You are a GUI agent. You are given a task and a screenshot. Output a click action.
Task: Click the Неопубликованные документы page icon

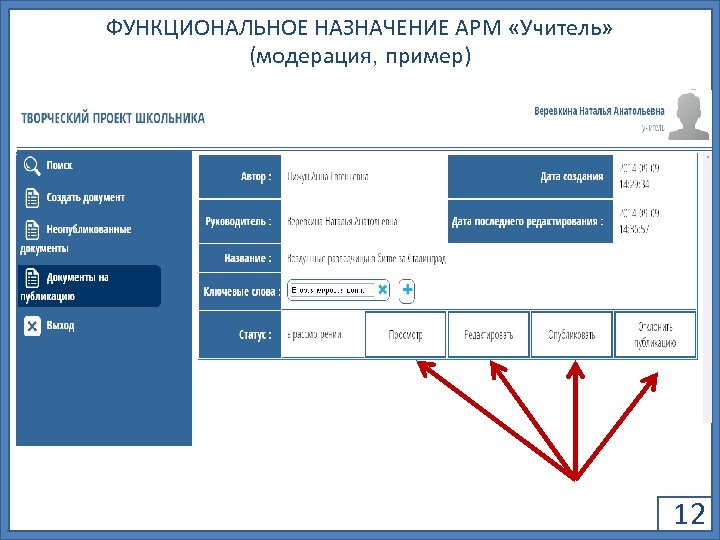coord(32,230)
